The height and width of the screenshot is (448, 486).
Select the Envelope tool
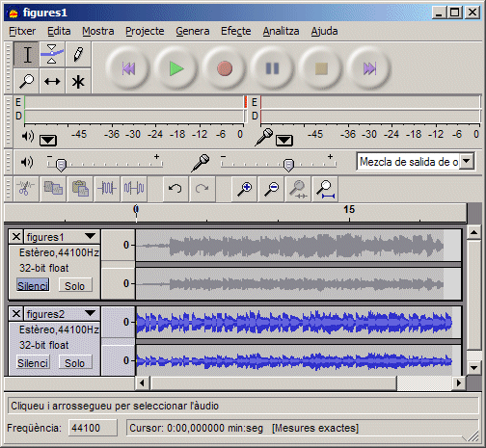coord(52,55)
